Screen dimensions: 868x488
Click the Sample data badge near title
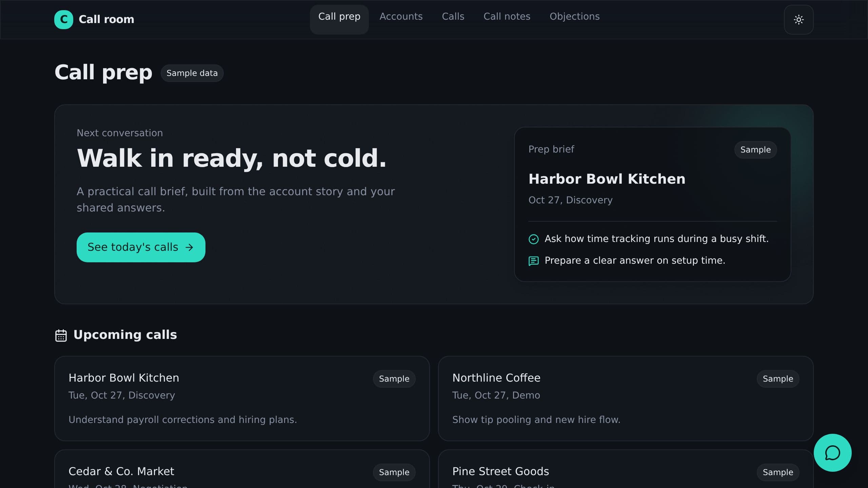point(192,73)
